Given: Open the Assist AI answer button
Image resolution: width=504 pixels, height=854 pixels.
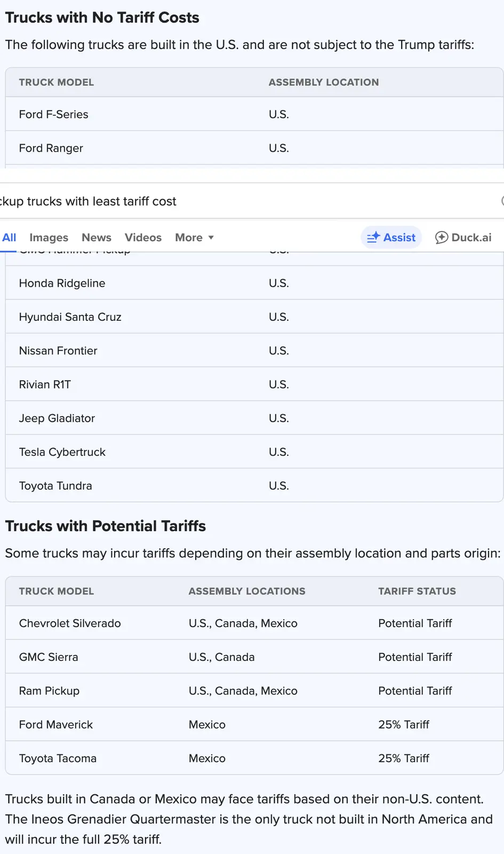Looking at the screenshot, I should click(x=391, y=238).
